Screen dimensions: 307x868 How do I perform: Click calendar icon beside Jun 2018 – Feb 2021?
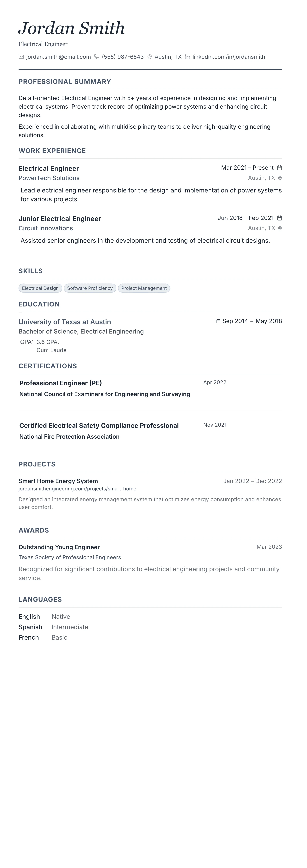click(279, 218)
